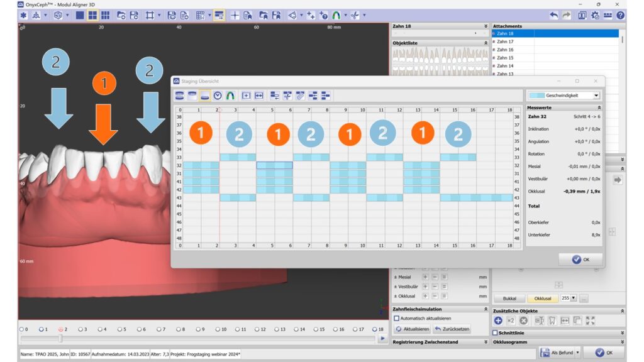Click the play button beside stage slider
This screenshot has width=644, height=362.
pos(382,339)
